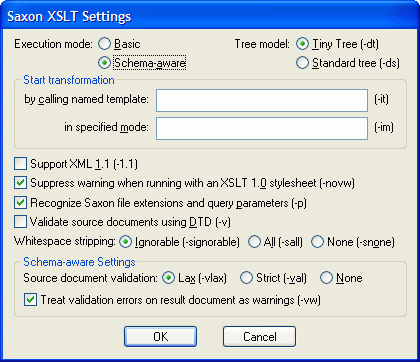Select Strict (-val) source validation
The width and height of the screenshot is (420, 362).
[x=246, y=278]
